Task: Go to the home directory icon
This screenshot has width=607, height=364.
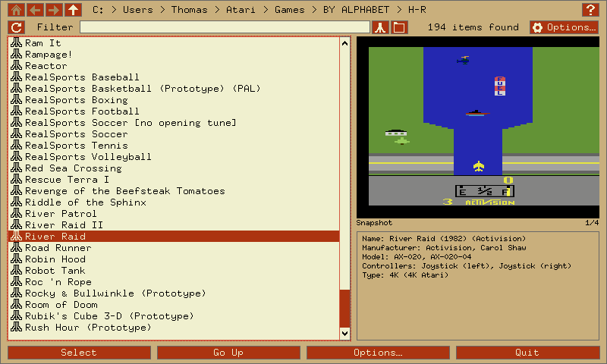Action: pos(16,10)
